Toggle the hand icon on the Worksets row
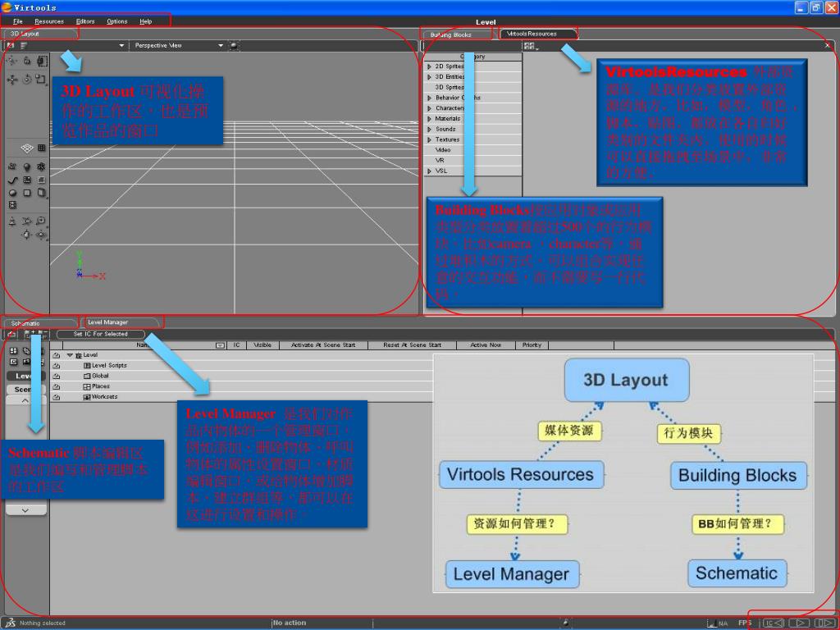The height and width of the screenshot is (630, 840). (57, 397)
